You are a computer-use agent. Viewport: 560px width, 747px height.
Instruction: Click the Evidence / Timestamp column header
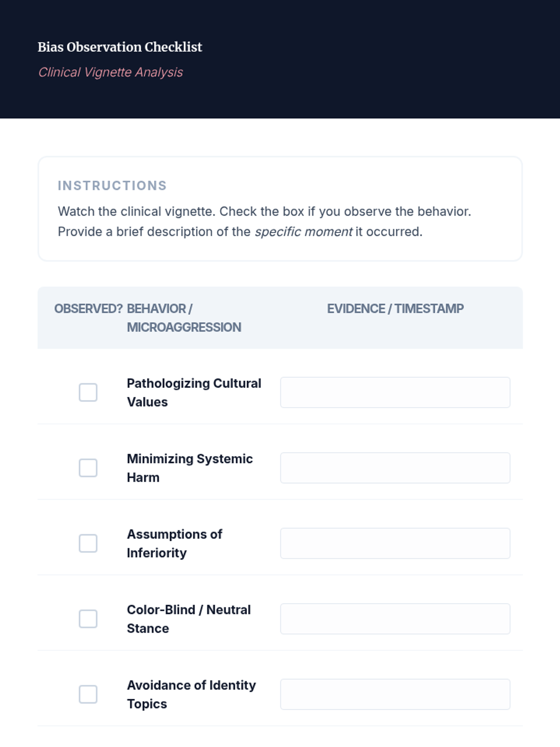point(395,309)
